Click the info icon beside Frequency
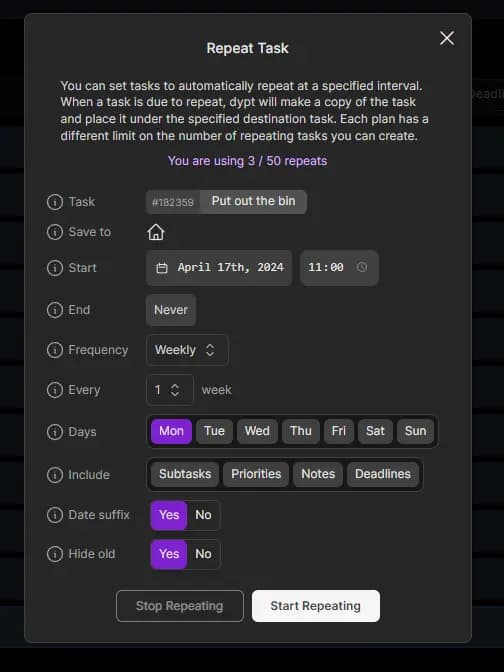Image resolution: width=504 pixels, height=672 pixels. pos(54,350)
